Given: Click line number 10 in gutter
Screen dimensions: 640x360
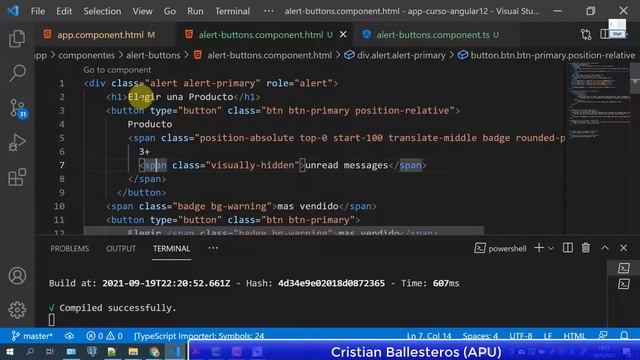Looking at the screenshot, I should coord(59,206).
